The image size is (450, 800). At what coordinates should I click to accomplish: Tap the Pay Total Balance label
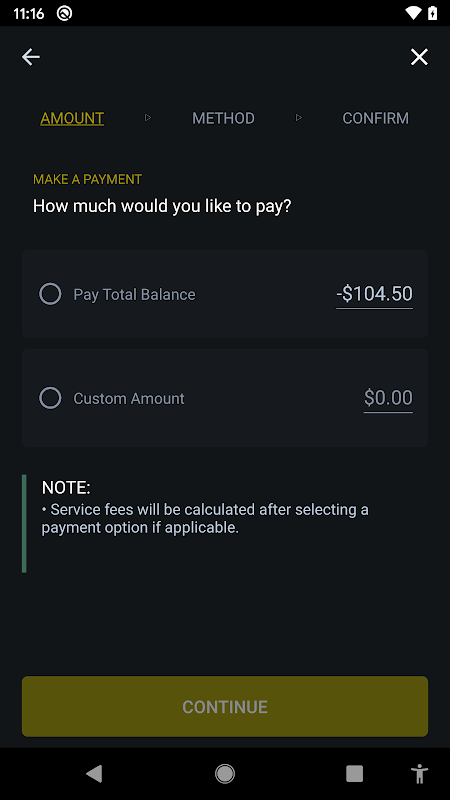134,294
